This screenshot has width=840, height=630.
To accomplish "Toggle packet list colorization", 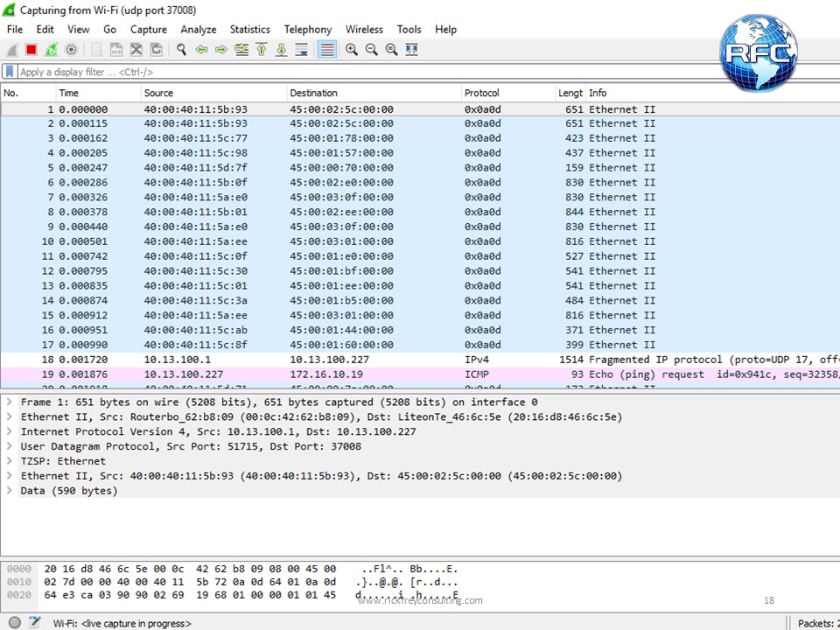I will pyautogui.click(x=326, y=50).
